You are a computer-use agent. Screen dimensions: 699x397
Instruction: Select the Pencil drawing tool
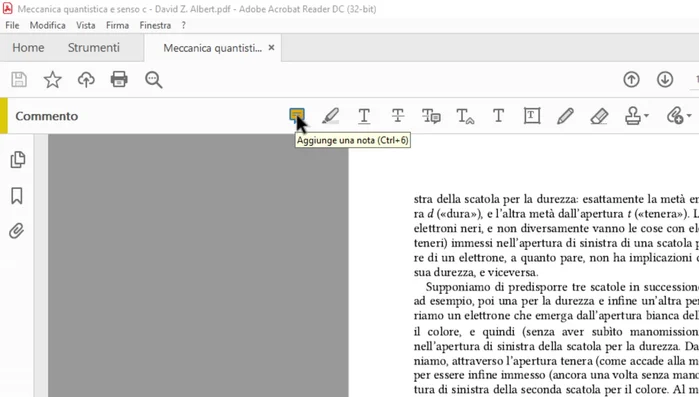point(565,116)
